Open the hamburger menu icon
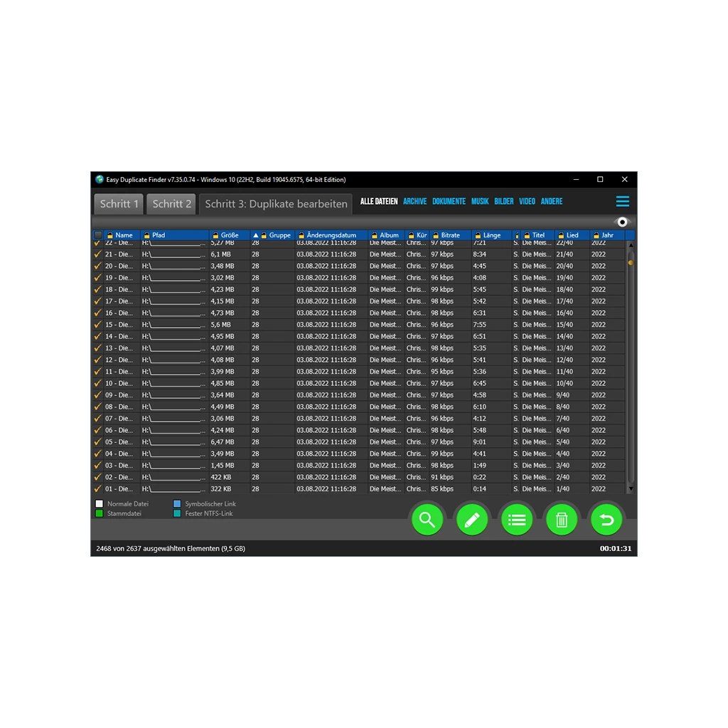The width and height of the screenshot is (728, 728). pos(622,201)
